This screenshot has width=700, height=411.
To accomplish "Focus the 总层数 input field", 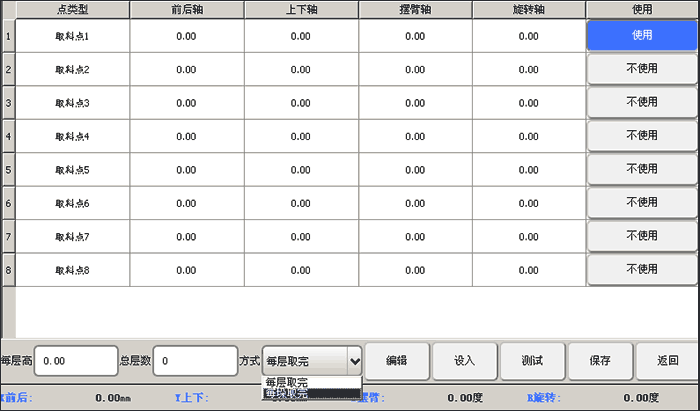I will pos(195,360).
